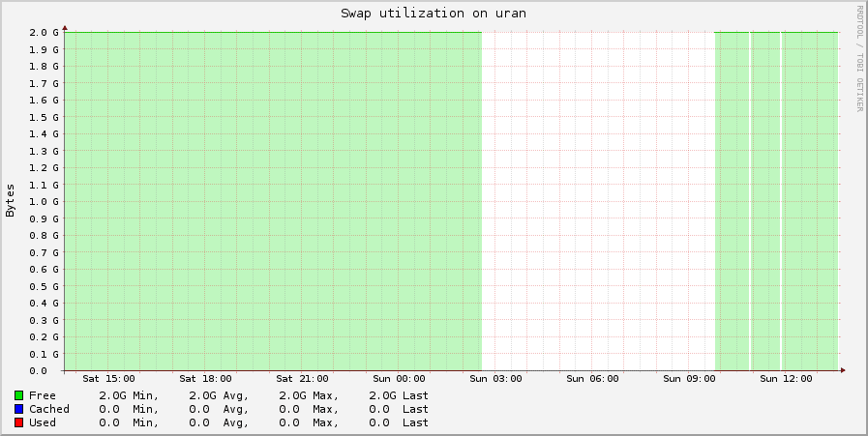Click the red Used legend swatch
This screenshot has height=436, width=868.
pos(18,422)
